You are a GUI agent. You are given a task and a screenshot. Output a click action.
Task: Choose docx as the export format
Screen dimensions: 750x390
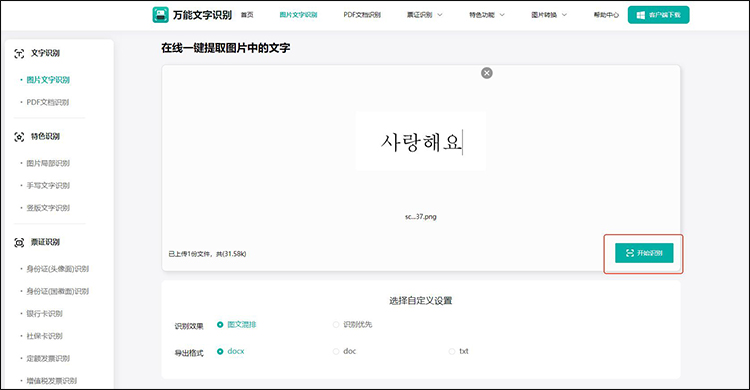click(231, 351)
